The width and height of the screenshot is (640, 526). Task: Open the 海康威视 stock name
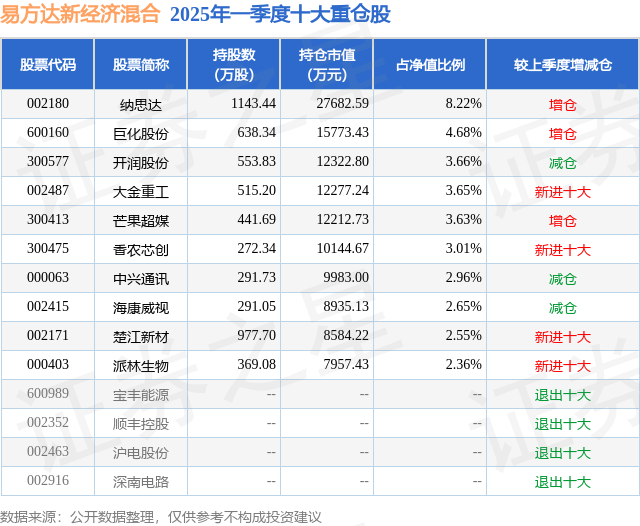[x=141, y=308]
